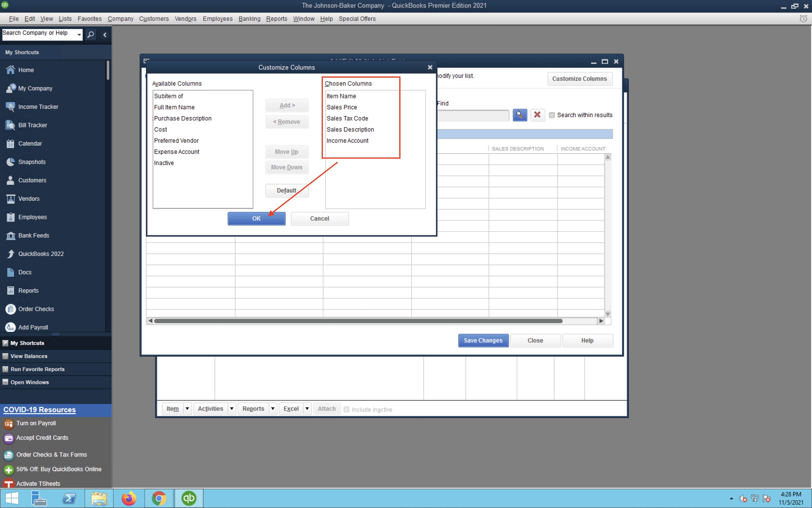
Task: Click the Customize Columns button
Action: pos(580,79)
